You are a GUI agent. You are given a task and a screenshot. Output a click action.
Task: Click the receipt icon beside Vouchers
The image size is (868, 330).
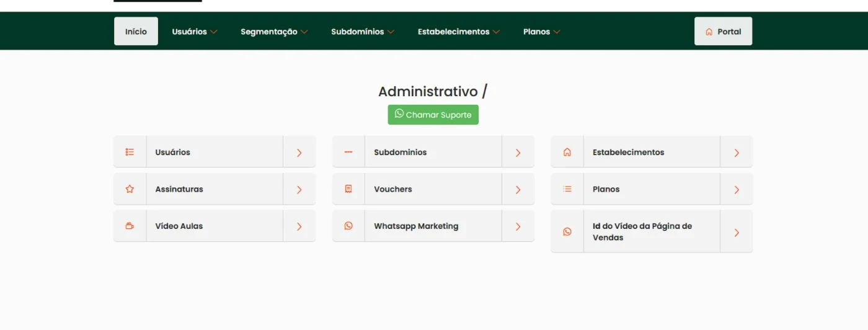348,189
